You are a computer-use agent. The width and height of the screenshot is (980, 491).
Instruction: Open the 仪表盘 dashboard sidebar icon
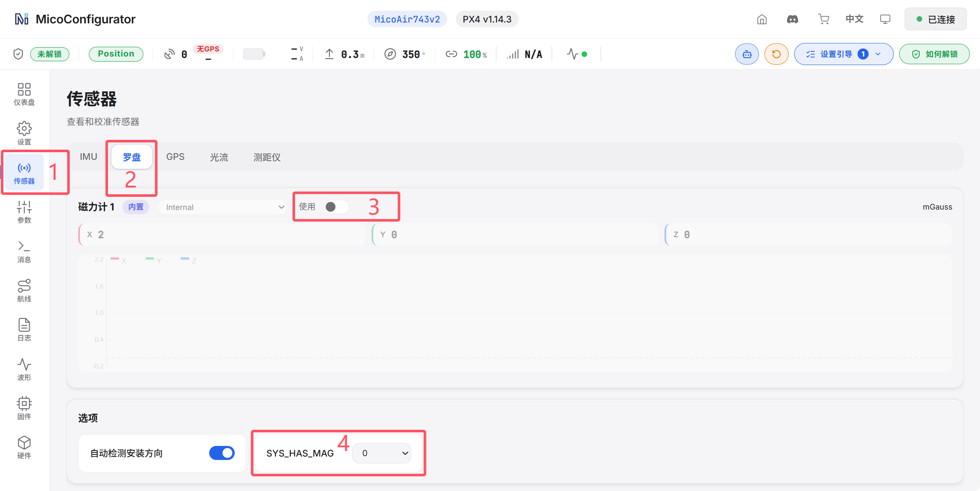tap(24, 94)
